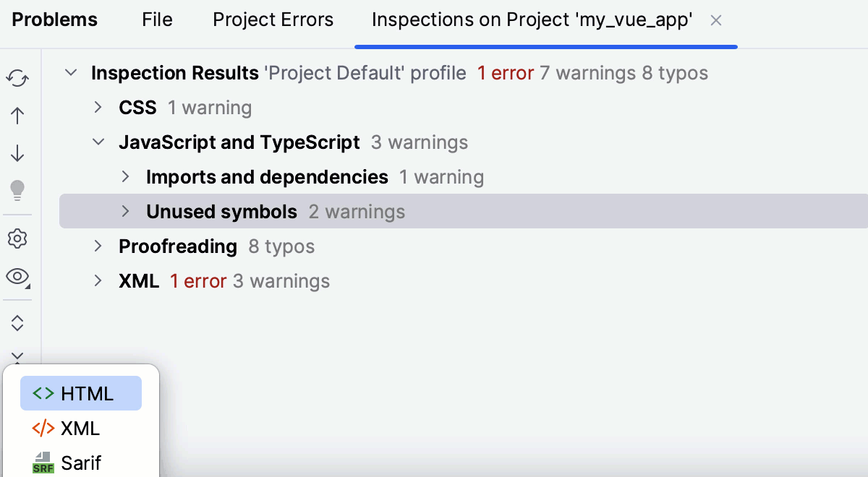
Task: Select HTML export format
Action: point(80,393)
